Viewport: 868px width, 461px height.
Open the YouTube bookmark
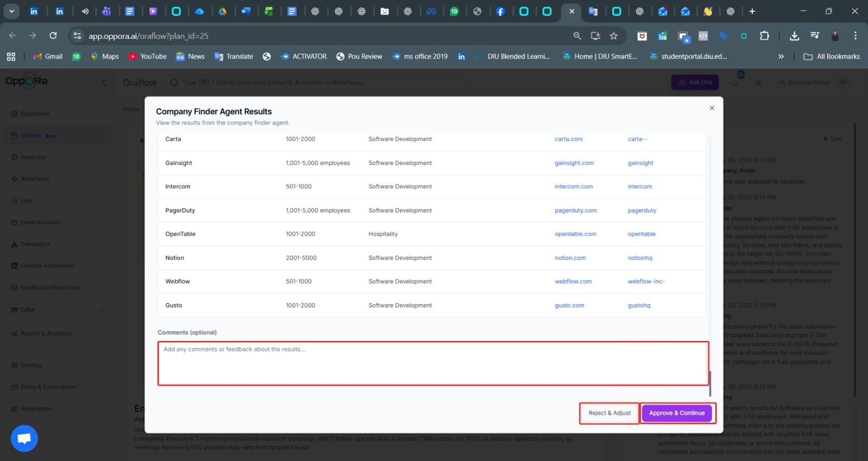pos(148,56)
